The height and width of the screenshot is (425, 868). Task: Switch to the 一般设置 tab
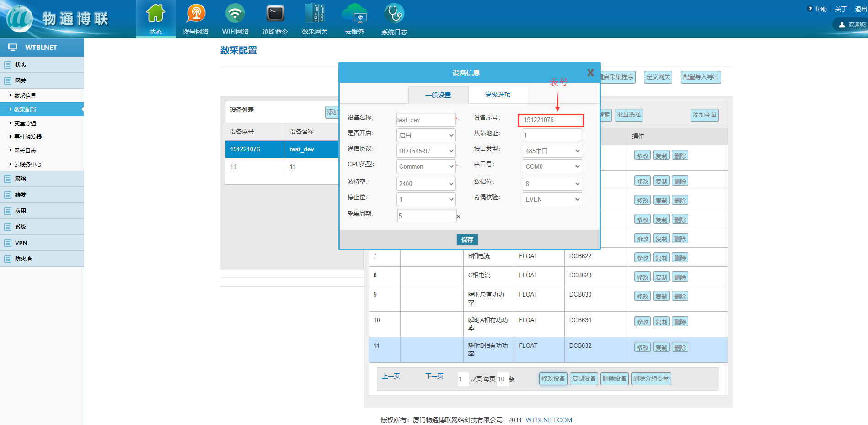(438, 95)
